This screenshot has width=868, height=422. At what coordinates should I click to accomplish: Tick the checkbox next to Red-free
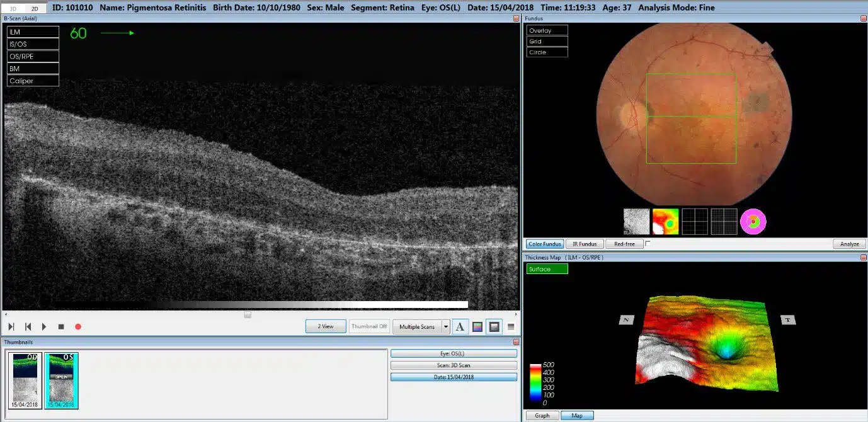(x=648, y=244)
